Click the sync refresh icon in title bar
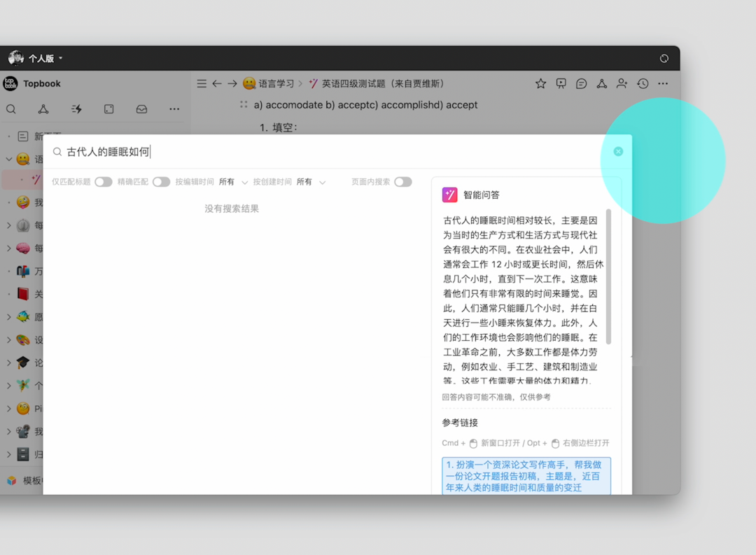756x555 pixels. pyautogui.click(x=664, y=59)
